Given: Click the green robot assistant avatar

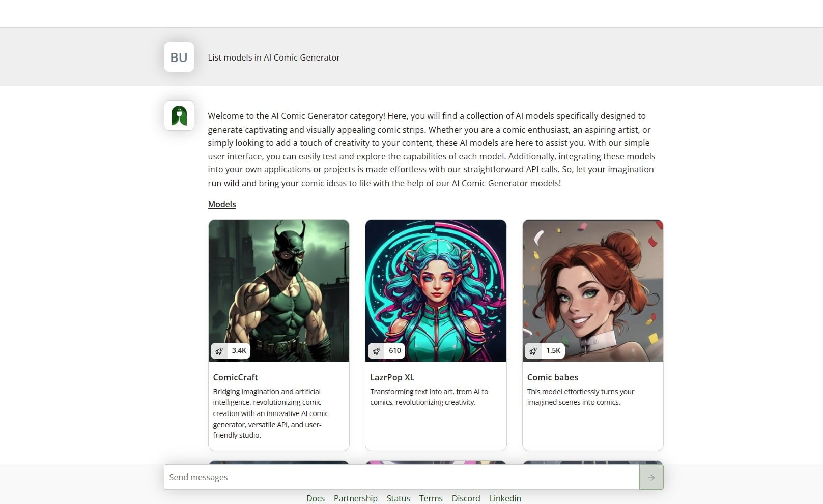Looking at the screenshot, I should pos(179,115).
